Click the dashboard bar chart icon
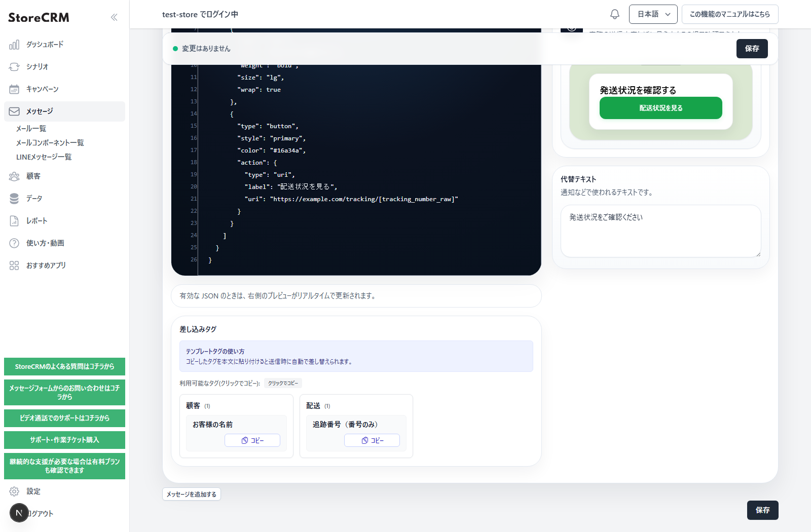Screen dimensions: 811x532 pos(14,45)
